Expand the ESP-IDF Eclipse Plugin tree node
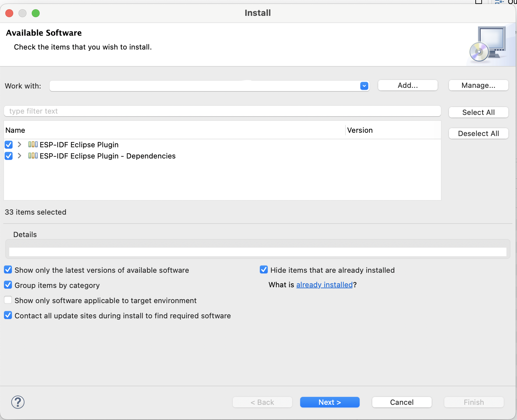The image size is (517, 420). tap(20, 145)
